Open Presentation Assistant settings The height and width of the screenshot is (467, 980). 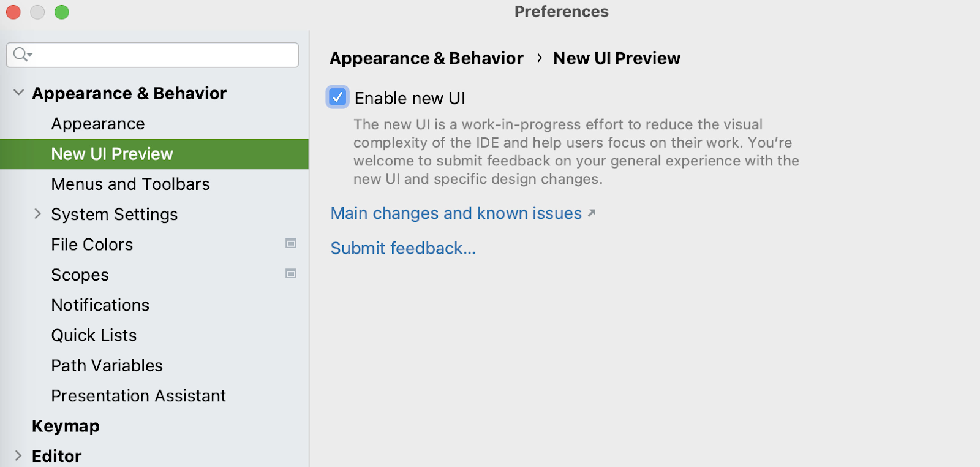tap(138, 396)
